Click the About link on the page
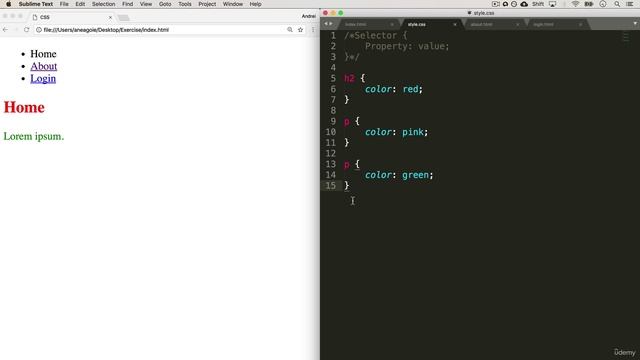This screenshot has width=640, height=360. pos(44,66)
